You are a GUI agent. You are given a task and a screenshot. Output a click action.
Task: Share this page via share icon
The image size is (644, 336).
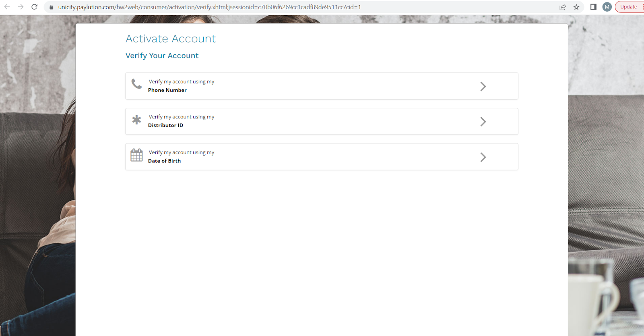pos(563,7)
